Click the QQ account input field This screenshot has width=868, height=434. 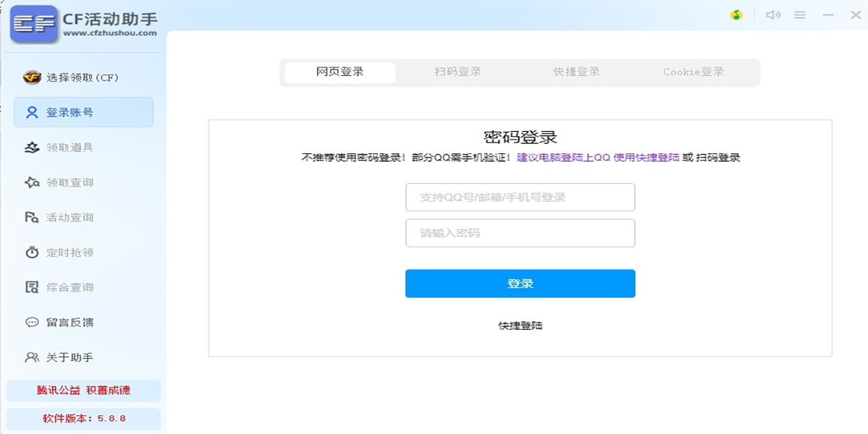520,197
